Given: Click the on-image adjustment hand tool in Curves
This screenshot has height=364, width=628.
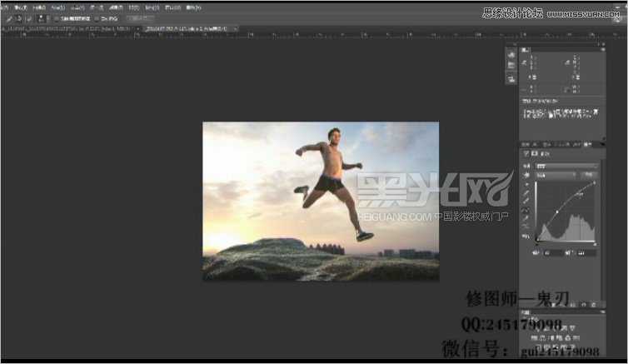Looking at the screenshot, I should tap(526, 176).
